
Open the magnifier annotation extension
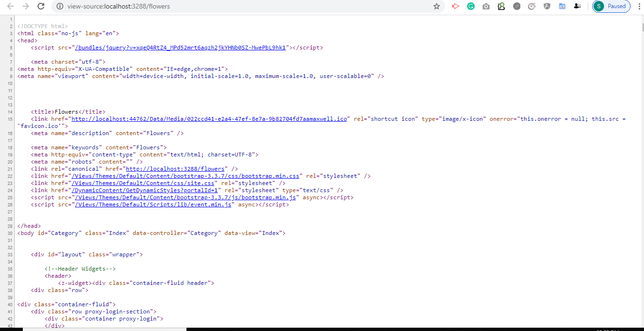(x=501, y=6)
